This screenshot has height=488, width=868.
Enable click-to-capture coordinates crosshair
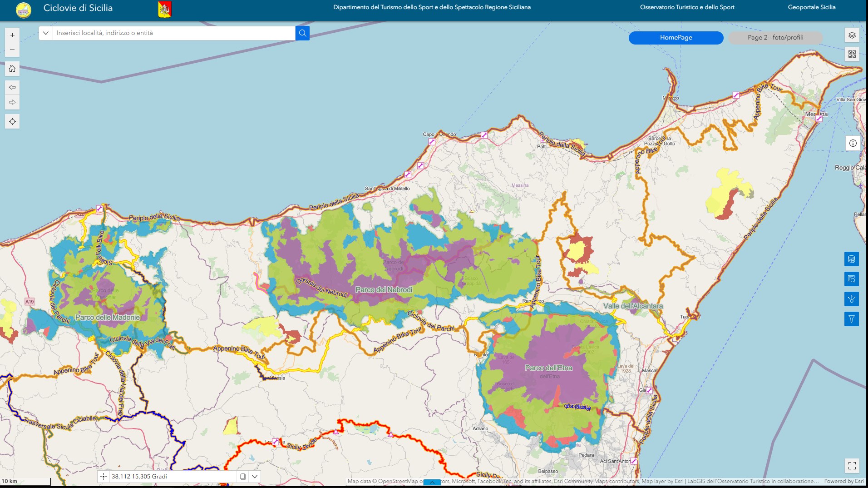pos(104,477)
